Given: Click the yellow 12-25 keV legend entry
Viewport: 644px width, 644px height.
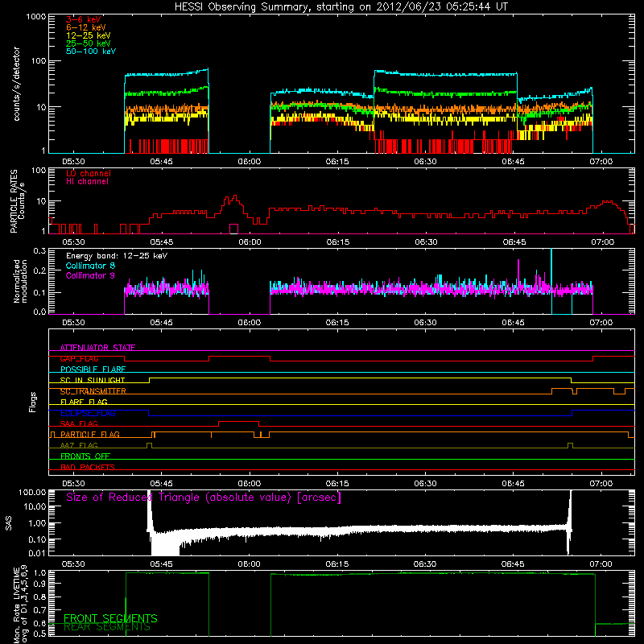Looking at the screenshot, I should click(x=88, y=35).
